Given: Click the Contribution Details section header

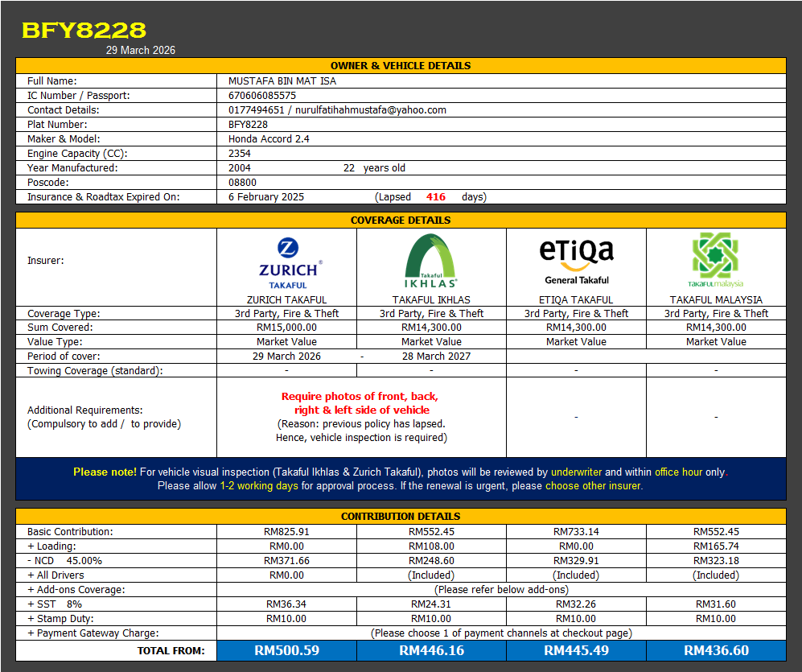Looking at the screenshot, I should tap(401, 517).
